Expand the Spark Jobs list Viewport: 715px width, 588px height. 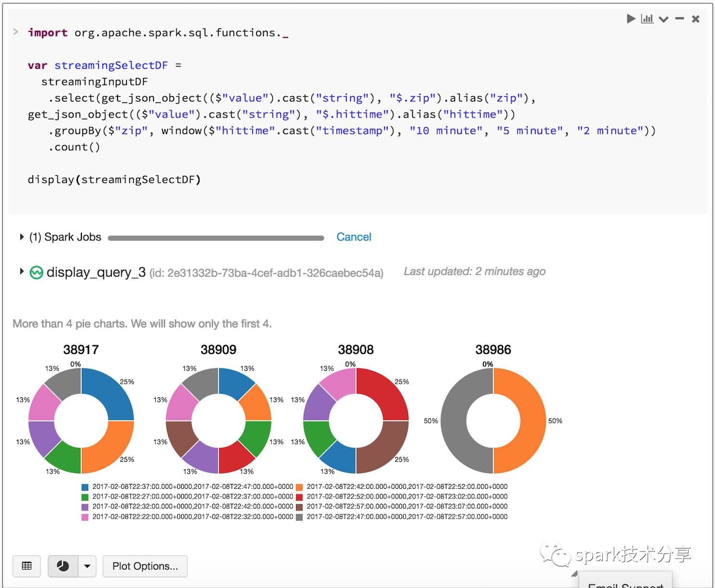(21, 237)
